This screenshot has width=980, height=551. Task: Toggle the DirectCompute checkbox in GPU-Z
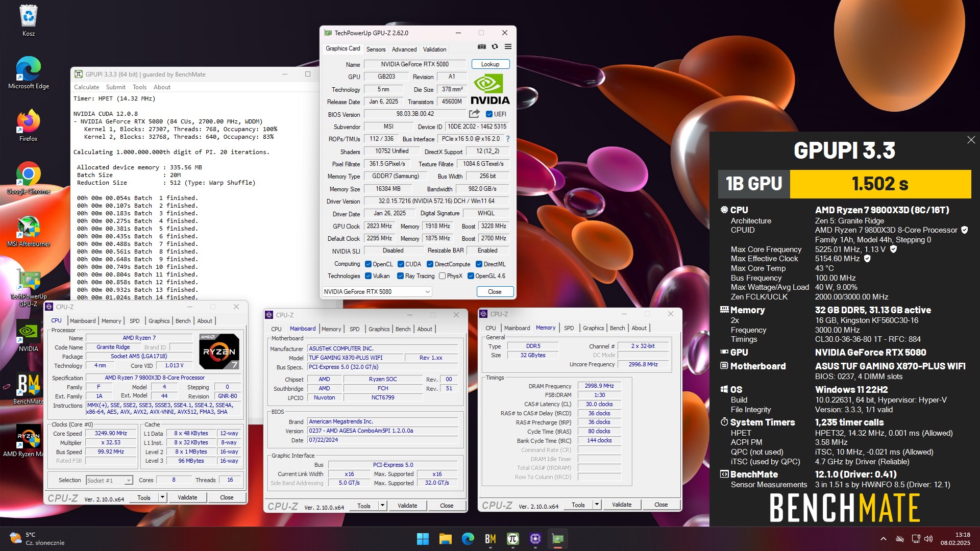(430, 264)
